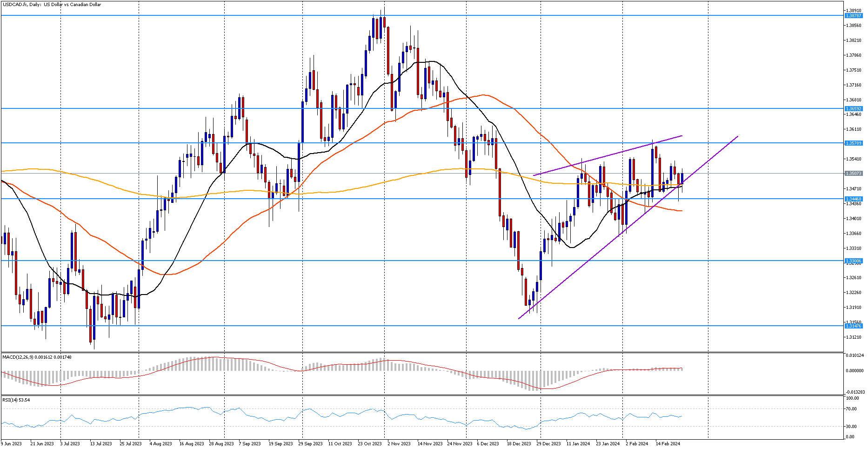Click the 1.33006 horizontal level price tag

pos(853,261)
